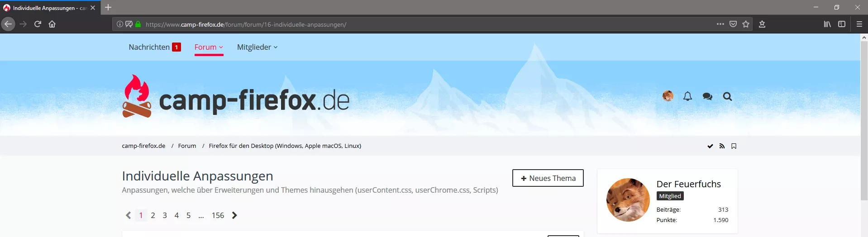Viewport: 868px width, 237px height.
Task: Go to page 3 of the thread list
Action: point(165,215)
